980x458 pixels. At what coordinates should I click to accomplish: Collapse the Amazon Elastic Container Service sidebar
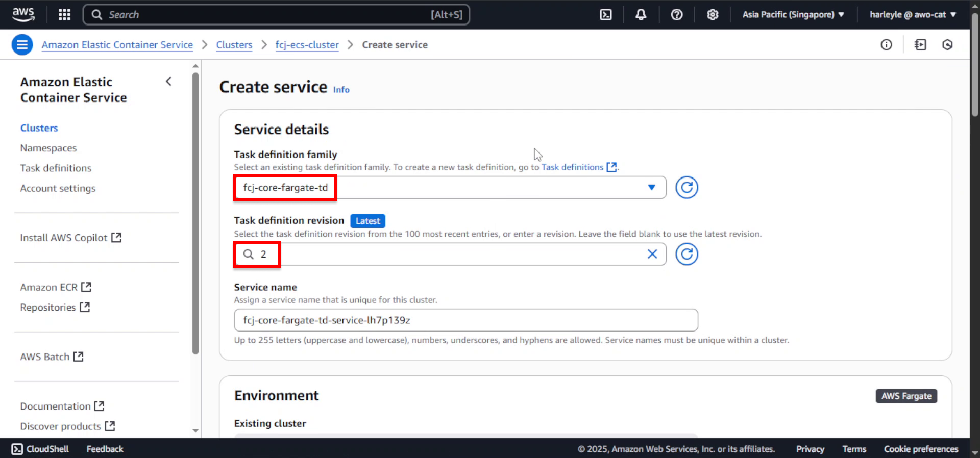[168, 82]
